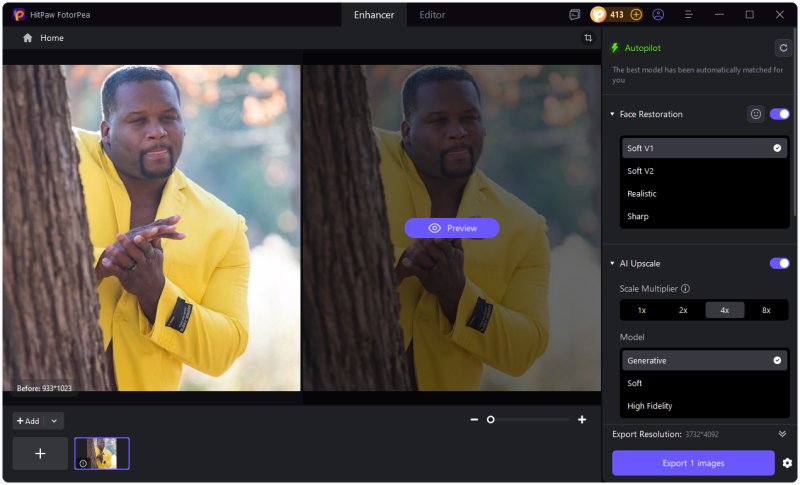Click Export 1 images button
This screenshot has width=800, height=485.
(x=693, y=463)
